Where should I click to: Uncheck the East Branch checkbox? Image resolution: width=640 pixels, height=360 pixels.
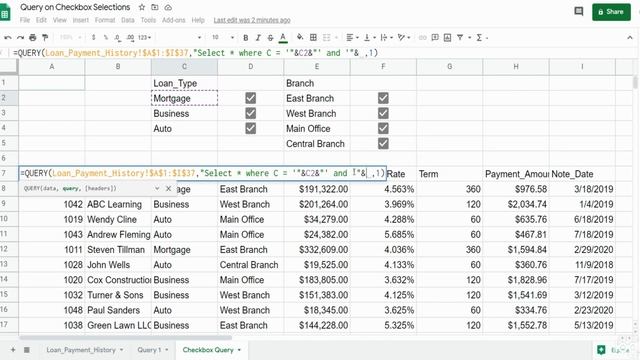(x=383, y=98)
